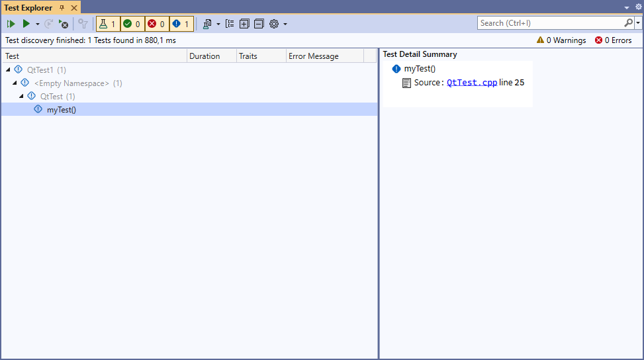Click the Group By hierarchy icon
The height and width of the screenshot is (360, 644).
pyautogui.click(x=230, y=24)
